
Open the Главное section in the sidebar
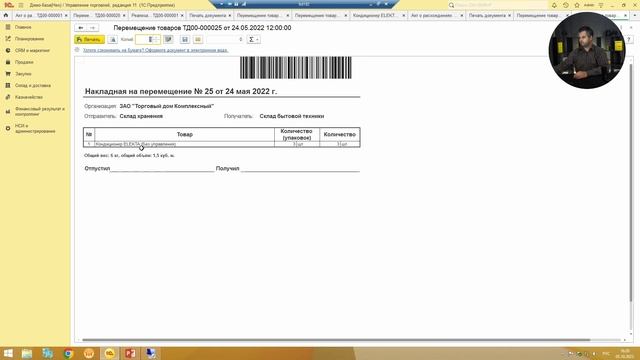[x=23, y=27]
